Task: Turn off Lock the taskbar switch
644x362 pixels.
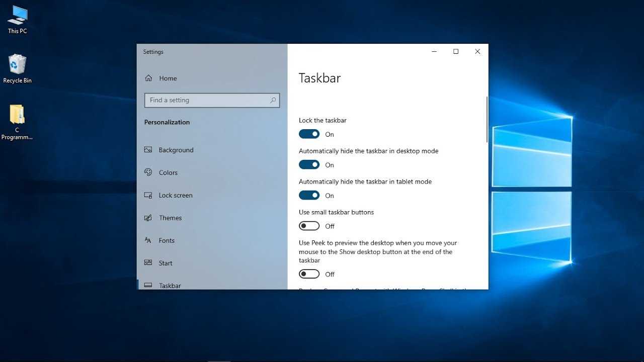Action: point(309,134)
